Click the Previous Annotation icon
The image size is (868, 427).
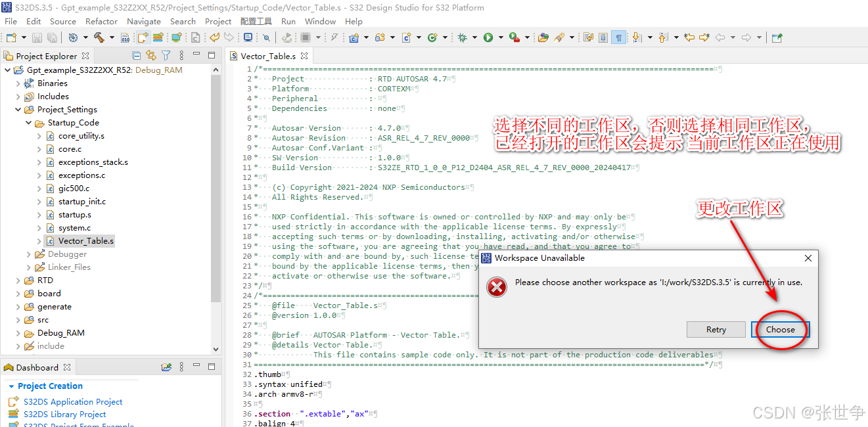(662, 37)
